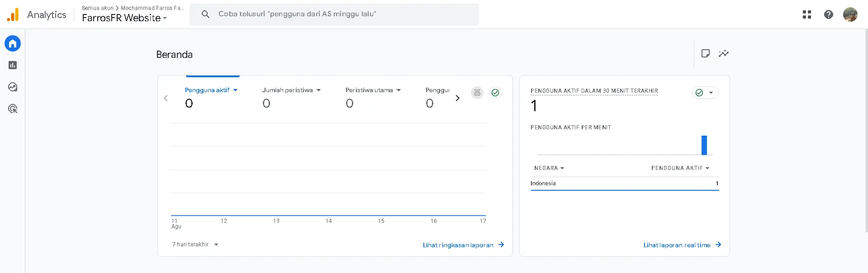Click the Help question mark icon
The width and height of the screenshot is (868, 273).
tap(828, 14)
